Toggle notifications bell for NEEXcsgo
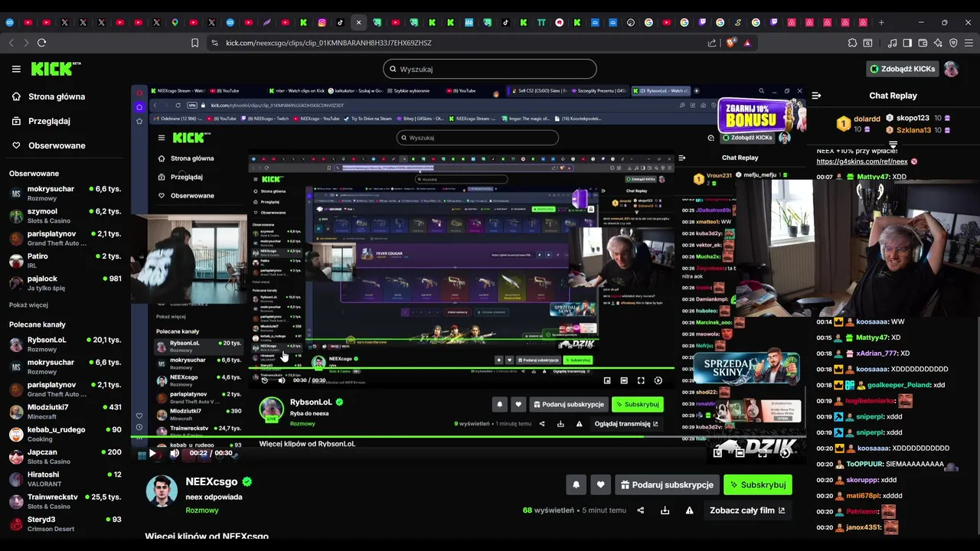Screen dimensions: 980x551 pos(576,484)
